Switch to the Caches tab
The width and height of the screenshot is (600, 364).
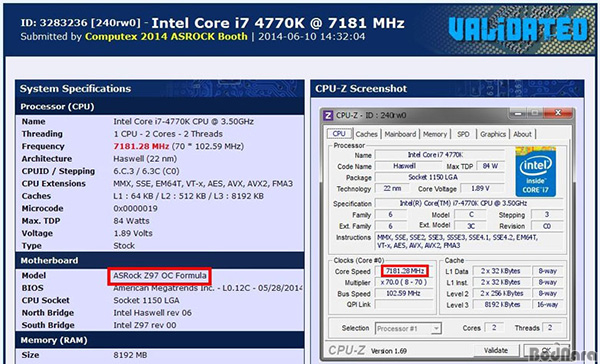click(x=366, y=134)
